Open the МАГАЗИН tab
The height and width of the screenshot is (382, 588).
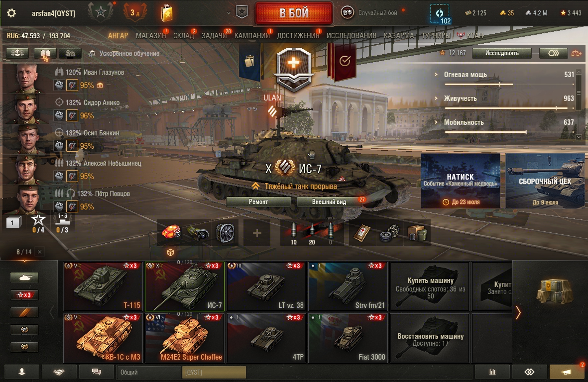pos(151,36)
